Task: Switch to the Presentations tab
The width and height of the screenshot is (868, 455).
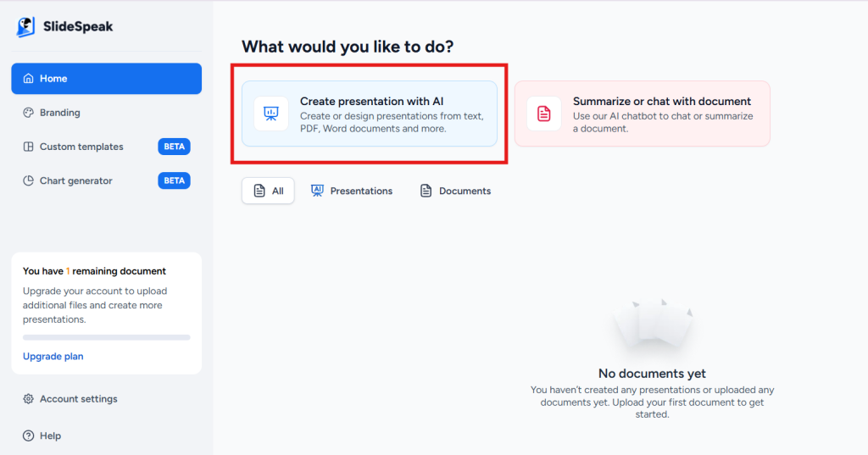Action: click(x=352, y=191)
